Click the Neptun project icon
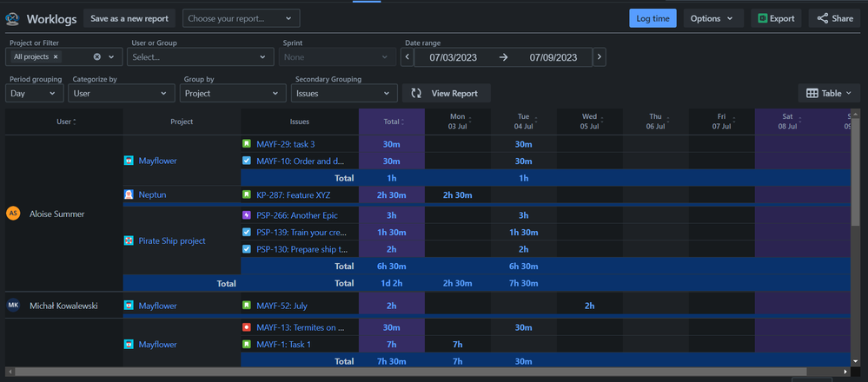This screenshot has width=868, height=382. [129, 194]
